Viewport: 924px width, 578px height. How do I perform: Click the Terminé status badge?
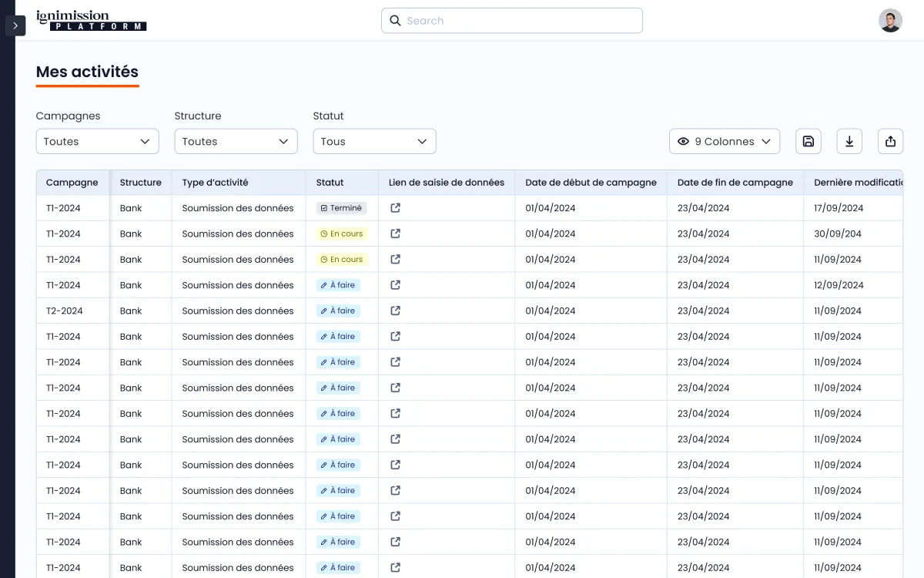[341, 208]
